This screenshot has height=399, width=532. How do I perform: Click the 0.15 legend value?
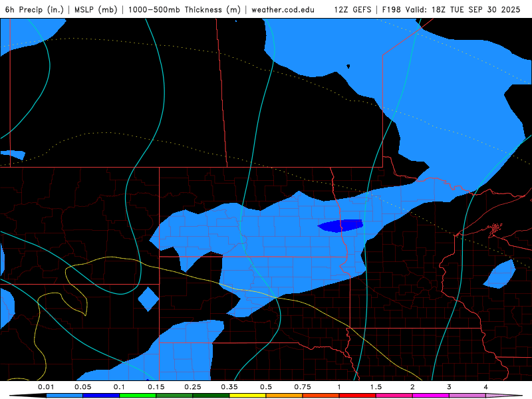(x=156, y=387)
